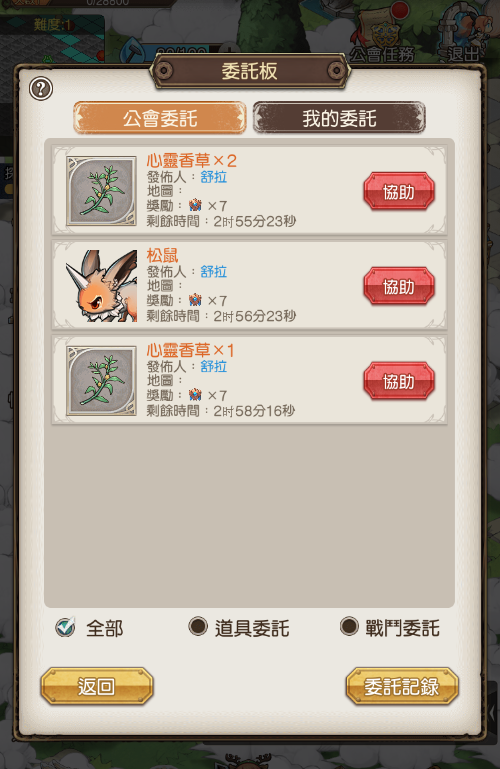Open the 委託記錄 records button
Viewport: 500px width, 769px height.
coord(402,686)
